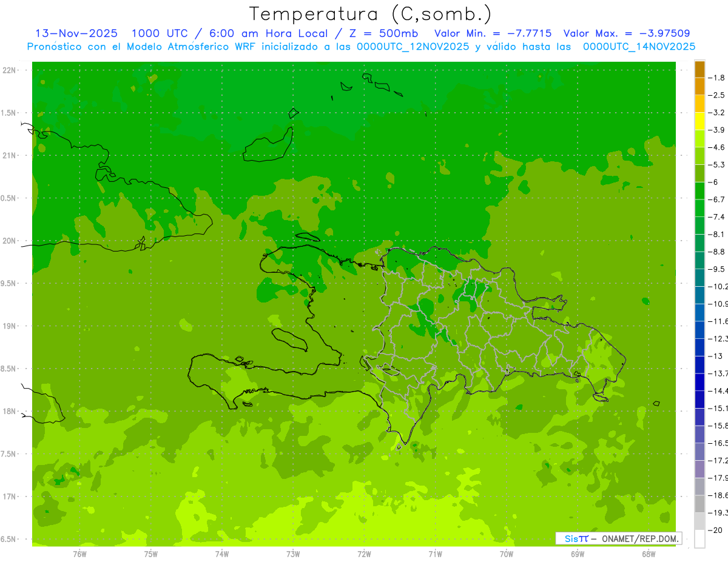Image resolution: width=728 pixels, height=562 pixels.
Task: Click the '7.5N' latitude label
Action: tap(8, 454)
